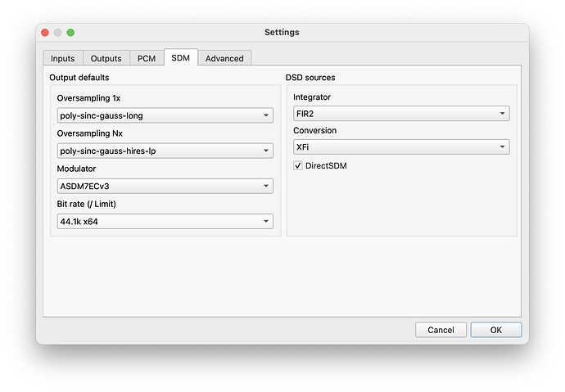Select the PCM tab
Viewport: 565px width, 392px height.
147,58
